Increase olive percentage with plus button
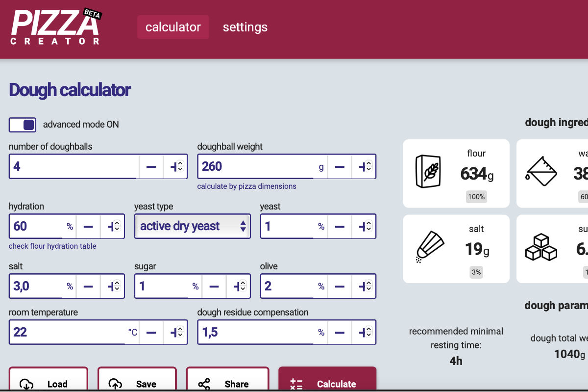 364,287
